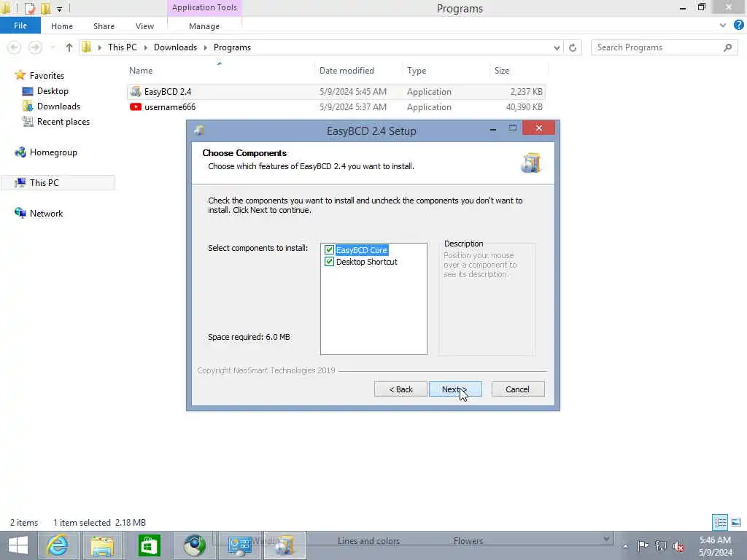747x560 pixels.
Task: Click the EasyBCD installer taskbar icon
Action: (285, 545)
